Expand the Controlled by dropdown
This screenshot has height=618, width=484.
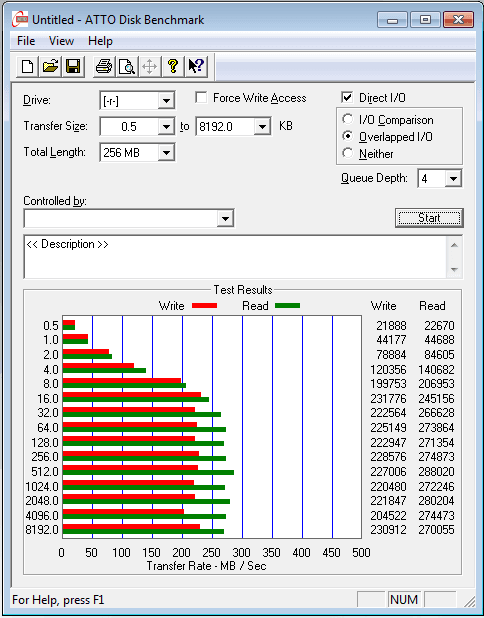[x=225, y=218]
